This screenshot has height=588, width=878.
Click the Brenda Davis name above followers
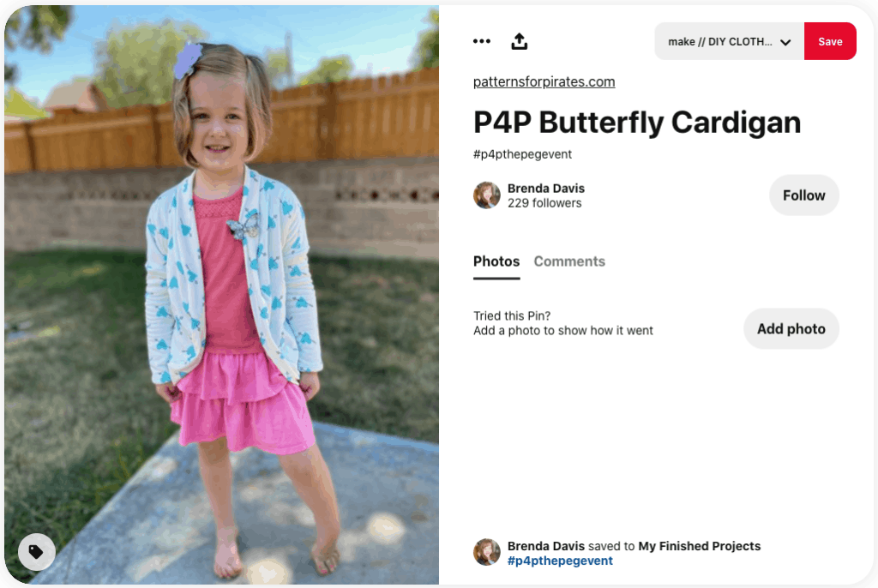click(546, 189)
